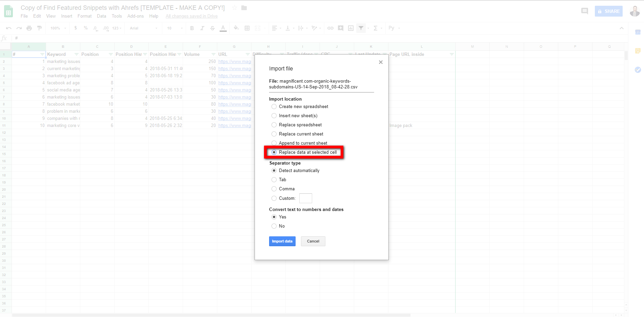This screenshot has width=644, height=317.
Task: Close the Import file dialog
Action: click(381, 62)
